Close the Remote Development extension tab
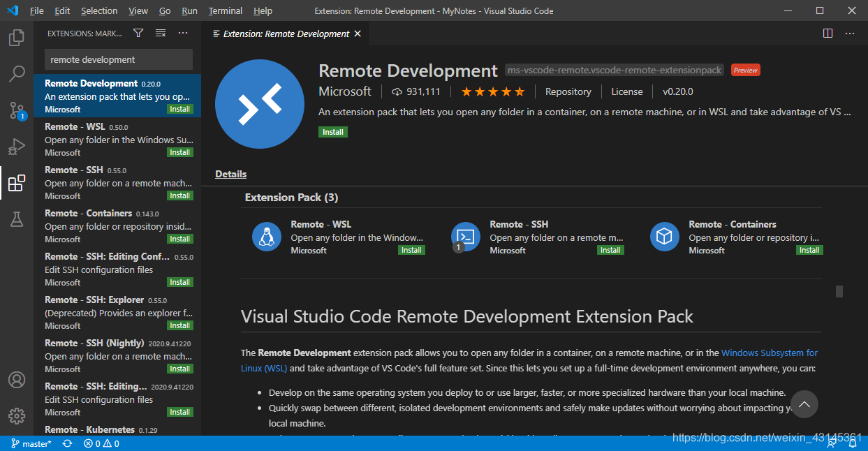This screenshot has height=451, width=868. tap(358, 34)
